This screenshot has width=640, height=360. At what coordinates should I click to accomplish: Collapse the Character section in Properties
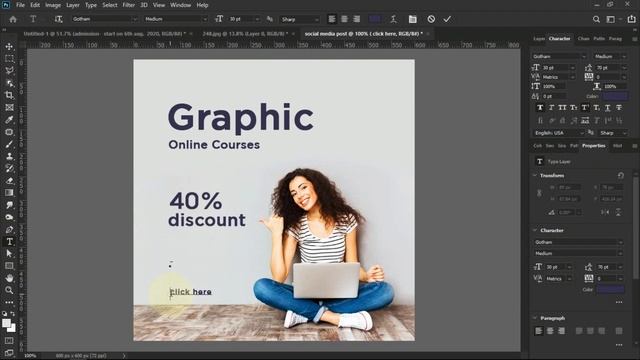[x=535, y=230]
